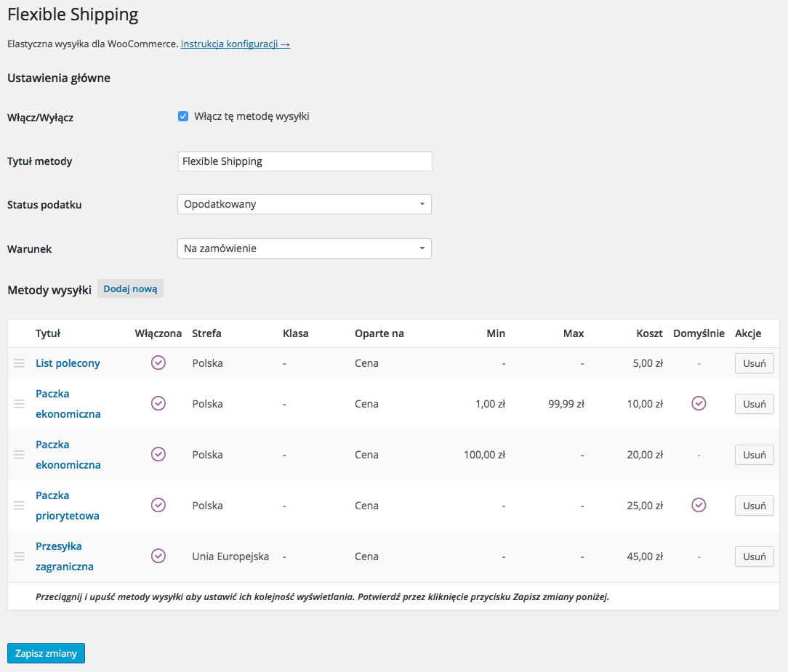
Task: Click the 'Oparte na' column header
Action: 379,333
